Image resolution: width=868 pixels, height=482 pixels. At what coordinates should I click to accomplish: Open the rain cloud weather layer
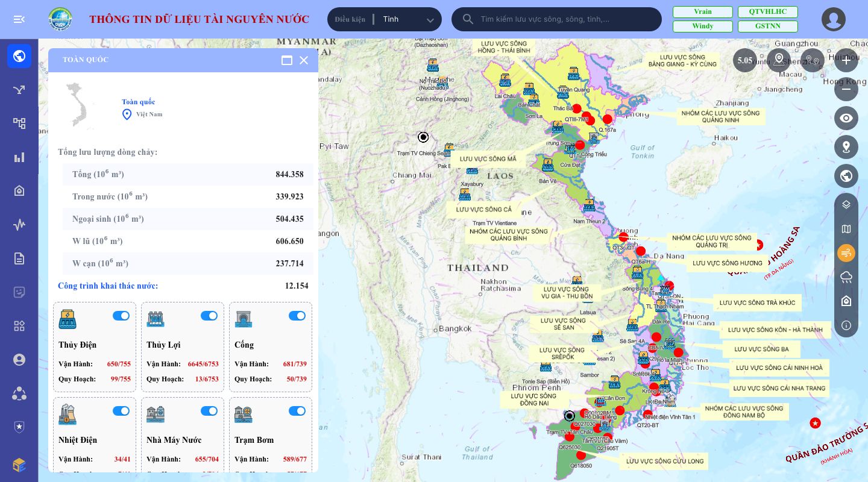(x=846, y=277)
